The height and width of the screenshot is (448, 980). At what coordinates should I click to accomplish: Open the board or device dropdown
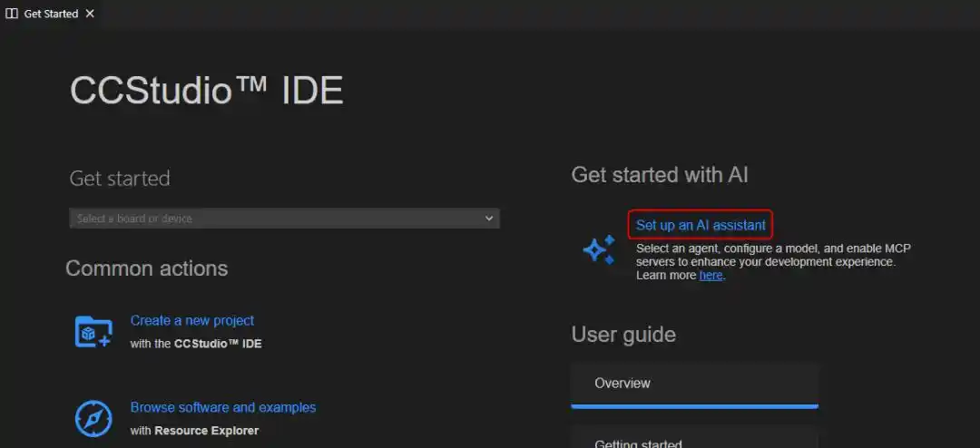point(284,218)
